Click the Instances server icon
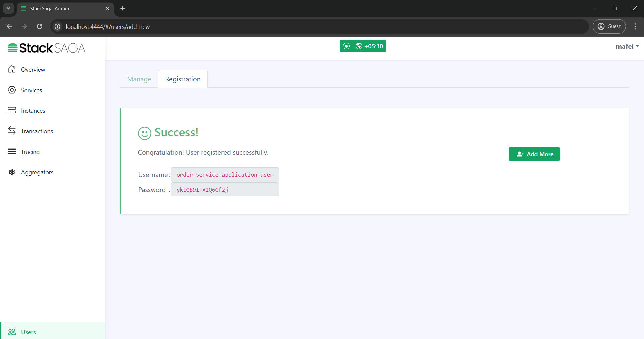 [x=12, y=110]
